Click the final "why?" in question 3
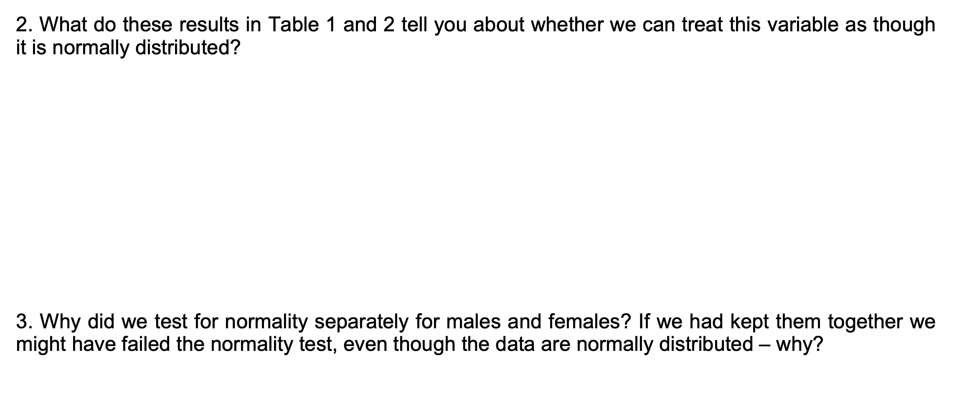980x401 pixels. pyautogui.click(x=800, y=345)
